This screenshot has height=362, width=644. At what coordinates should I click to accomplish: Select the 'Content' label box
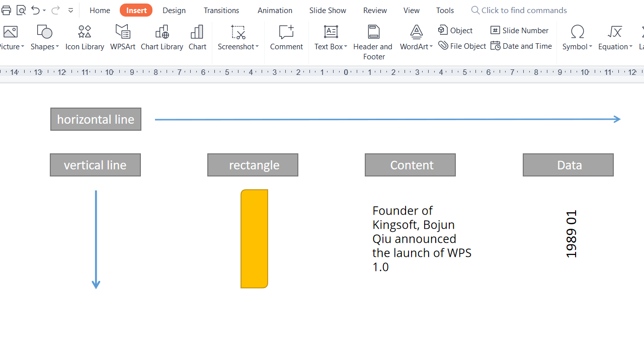click(x=410, y=165)
